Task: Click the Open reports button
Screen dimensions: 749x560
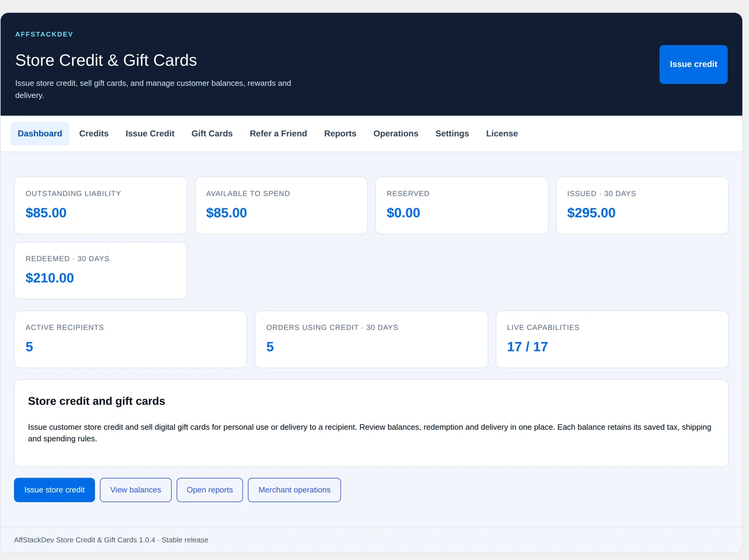Action: 210,490
